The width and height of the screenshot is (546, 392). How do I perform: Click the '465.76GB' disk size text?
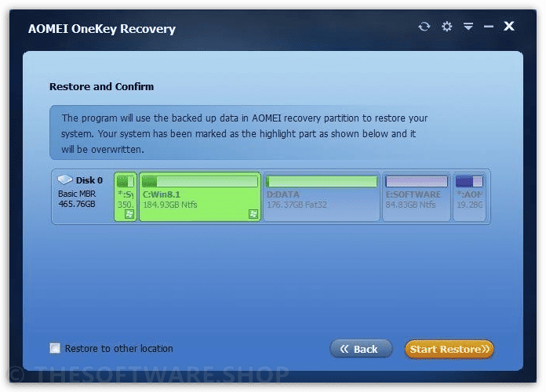click(x=77, y=204)
